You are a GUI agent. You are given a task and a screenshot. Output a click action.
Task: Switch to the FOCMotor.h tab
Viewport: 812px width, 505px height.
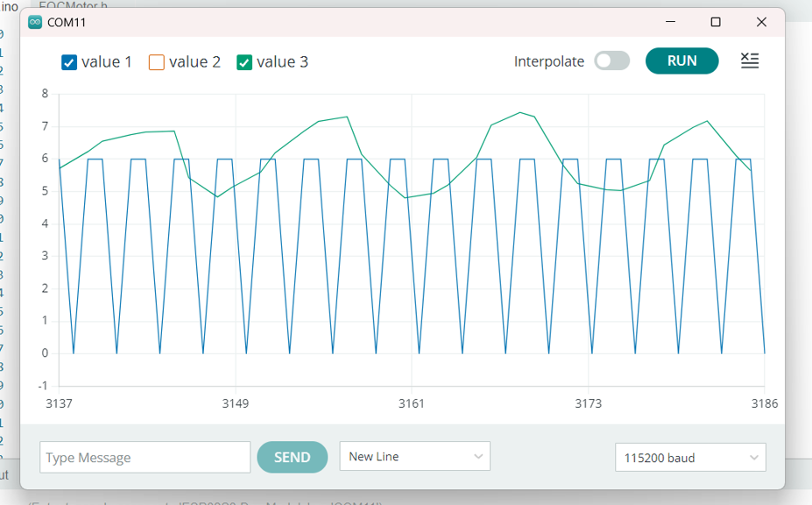73,5
